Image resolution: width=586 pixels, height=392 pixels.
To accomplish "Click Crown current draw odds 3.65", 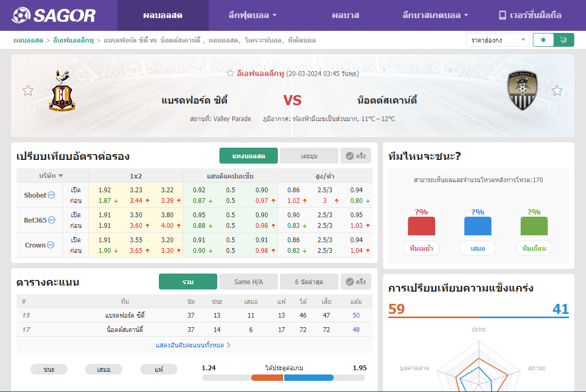I will [x=136, y=251].
